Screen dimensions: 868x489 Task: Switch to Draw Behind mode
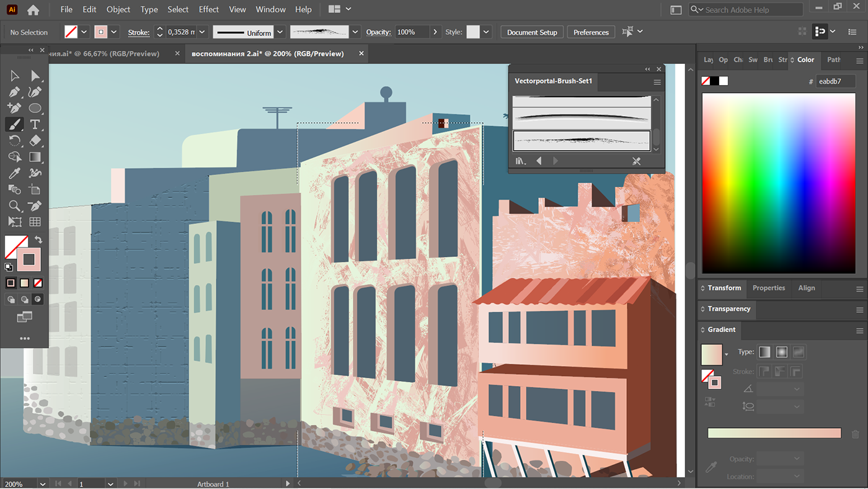[25, 300]
